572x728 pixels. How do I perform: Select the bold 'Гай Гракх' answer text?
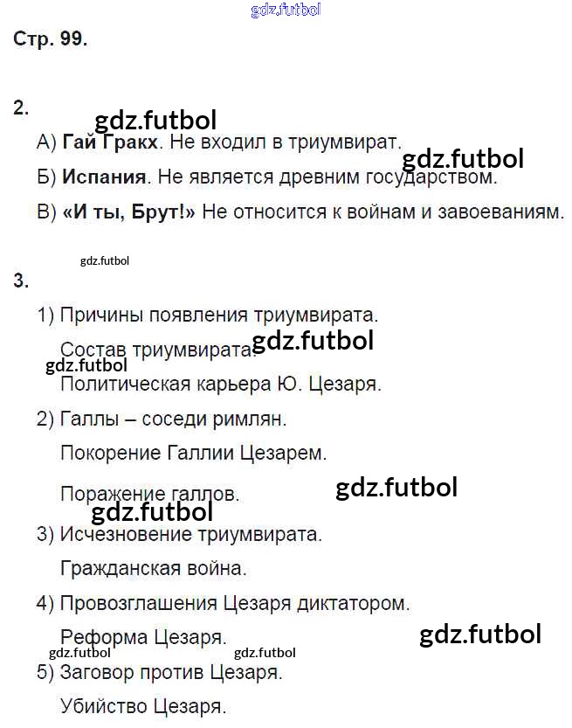pos(111,142)
